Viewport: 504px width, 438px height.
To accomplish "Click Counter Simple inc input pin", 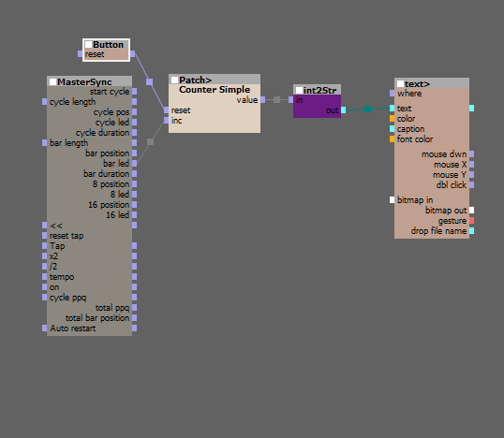I will pyautogui.click(x=166, y=121).
